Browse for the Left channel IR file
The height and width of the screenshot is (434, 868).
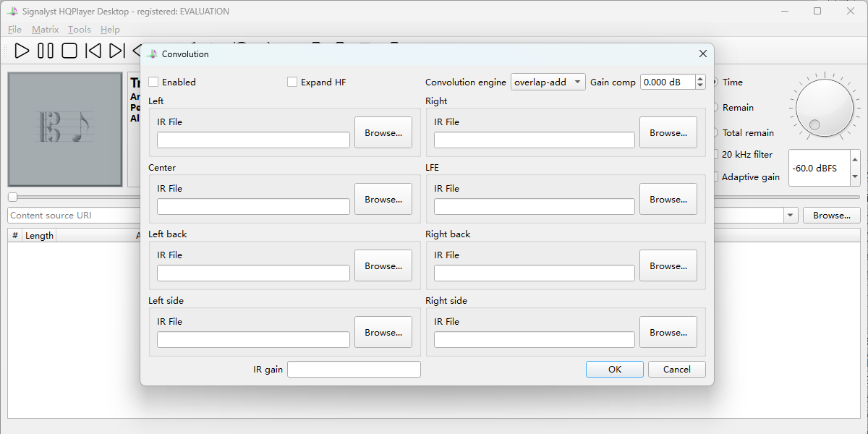[383, 133]
